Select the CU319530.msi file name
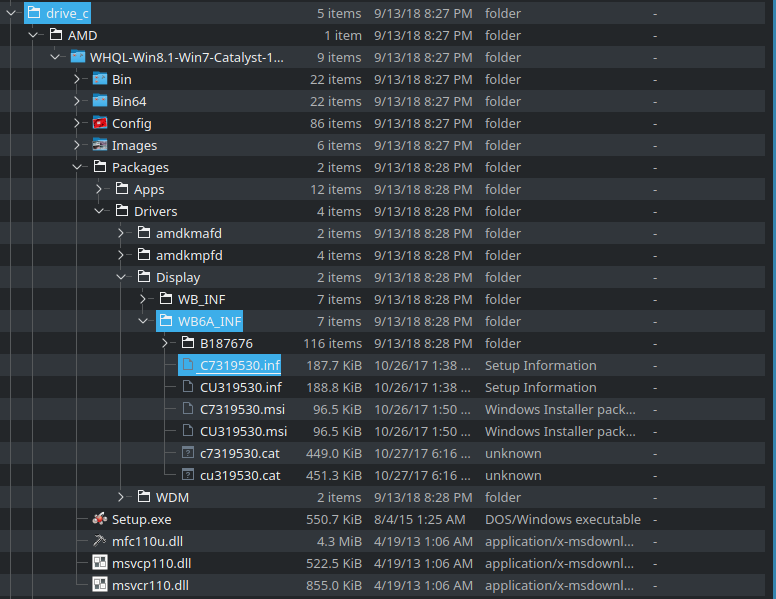Image resolution: width=776 pixels, height=599 pixels. pos(243,431)
